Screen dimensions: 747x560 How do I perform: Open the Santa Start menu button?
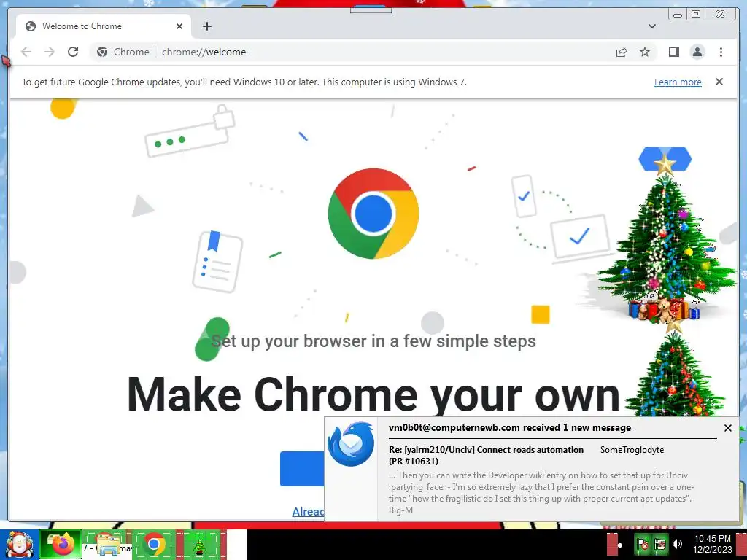[19, 545]
